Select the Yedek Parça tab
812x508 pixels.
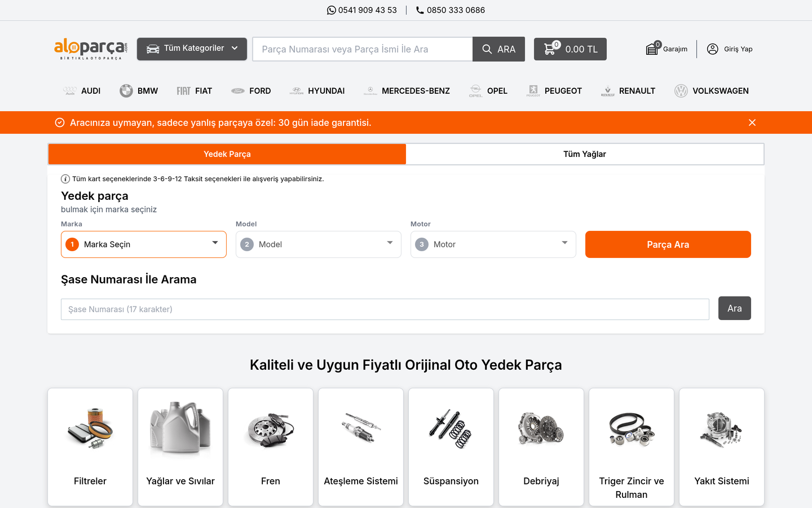227,154
